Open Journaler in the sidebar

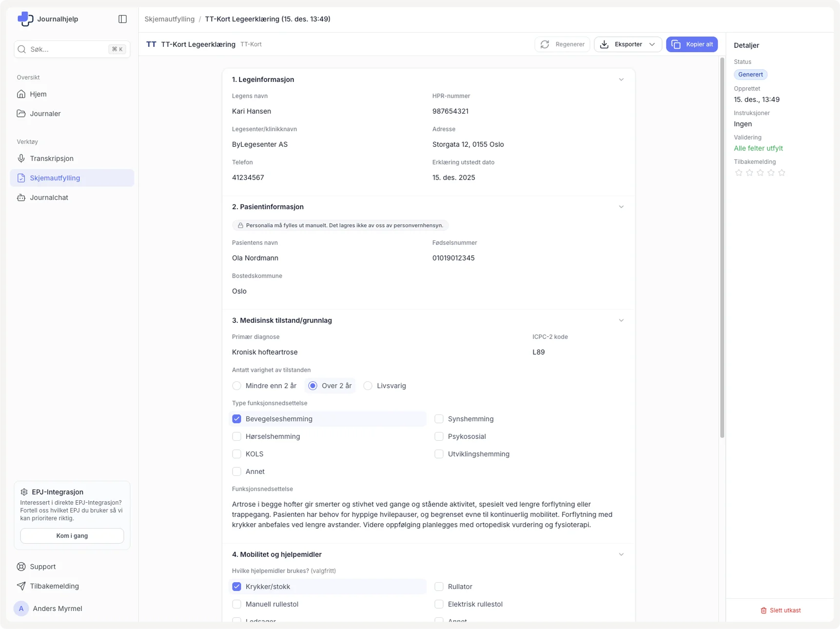45,114
